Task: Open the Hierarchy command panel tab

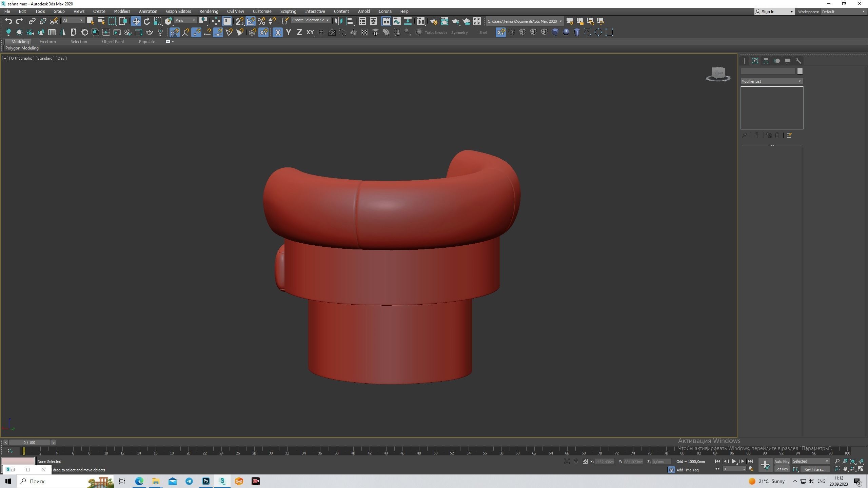Action: click(x=766, y=61)
